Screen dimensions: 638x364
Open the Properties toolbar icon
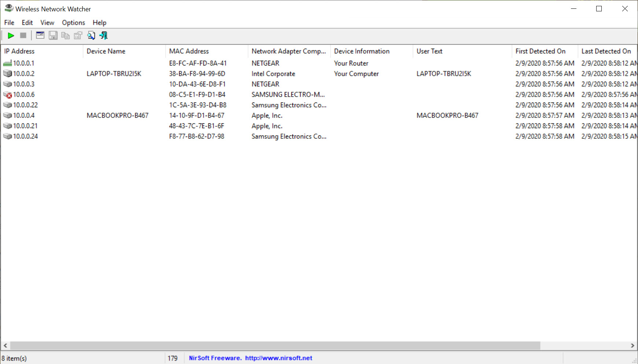point(78,36)
